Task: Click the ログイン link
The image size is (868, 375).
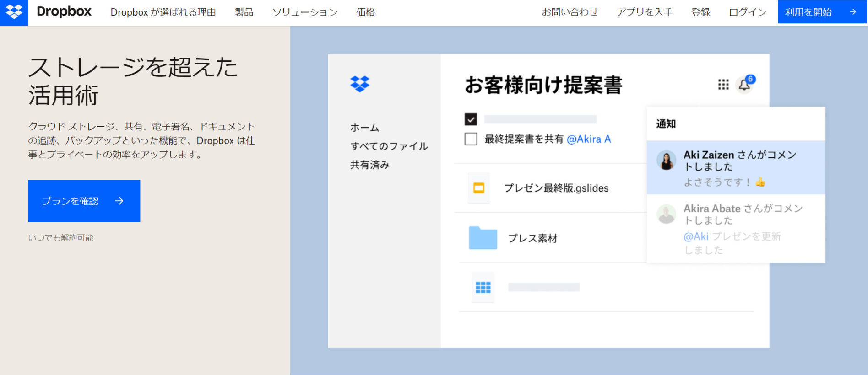Action: coord(748,12)
